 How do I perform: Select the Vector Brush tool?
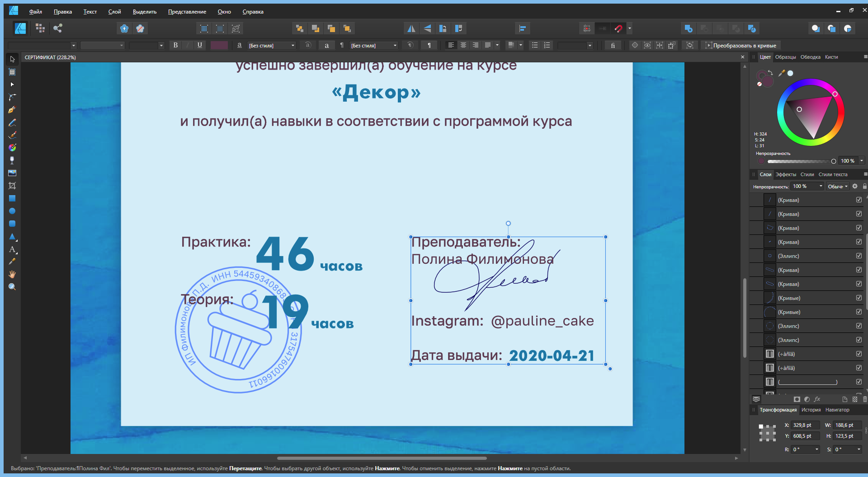tap(12, 135)
